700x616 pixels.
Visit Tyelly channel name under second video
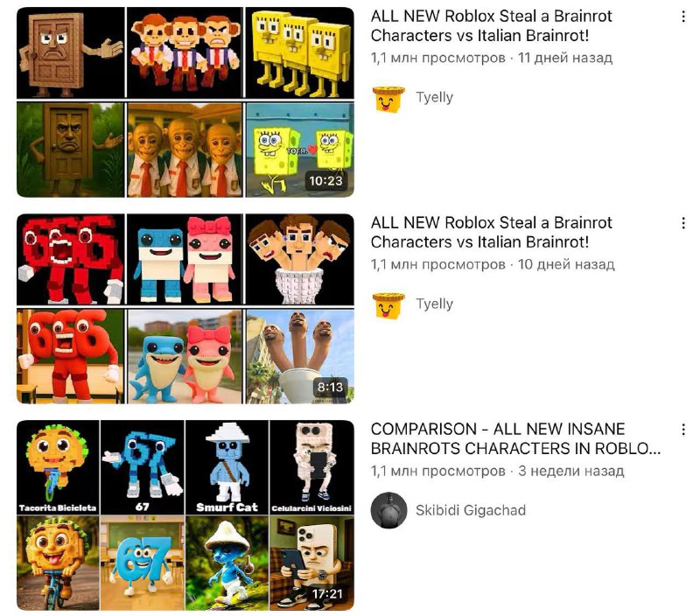click(x=434, y=304)
